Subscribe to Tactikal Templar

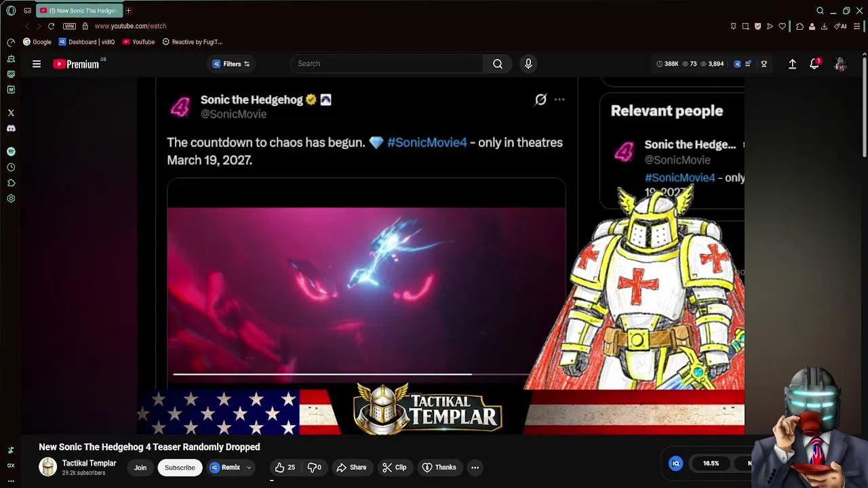coord(180,468)
